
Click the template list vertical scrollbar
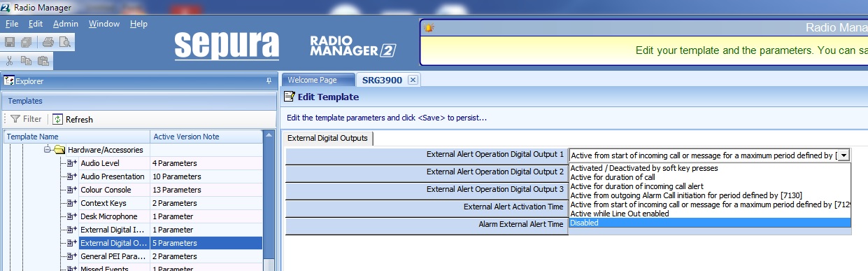click(x=268, y=200)
